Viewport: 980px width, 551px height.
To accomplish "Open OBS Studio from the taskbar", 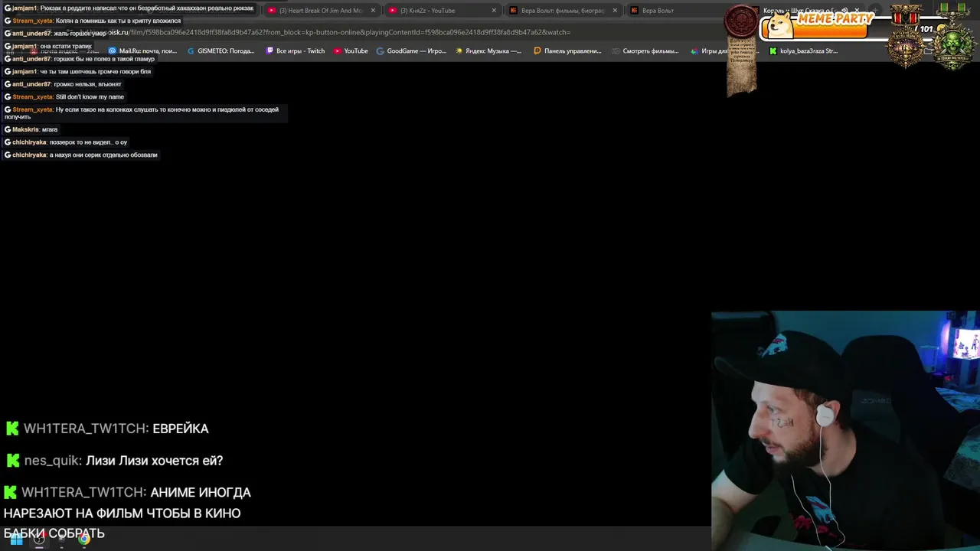I will click(x=39, y=539).
